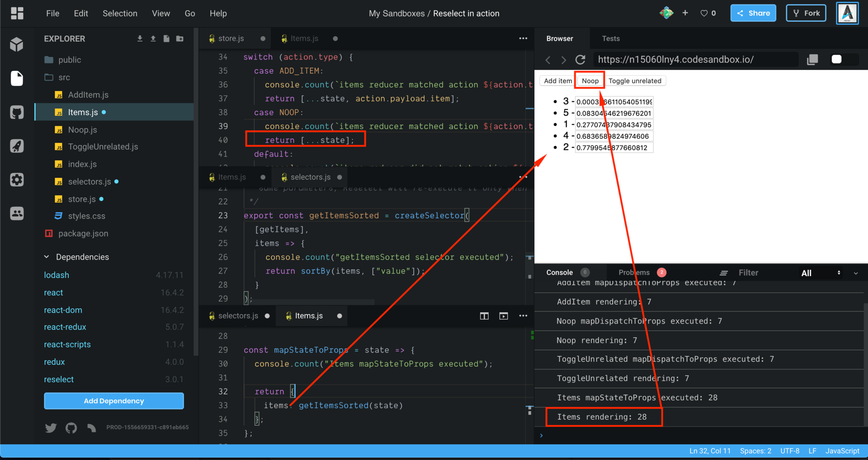The width and height of the screenshot is (868, 460).
Task: Open the Help menu
Action: (218, 14)
